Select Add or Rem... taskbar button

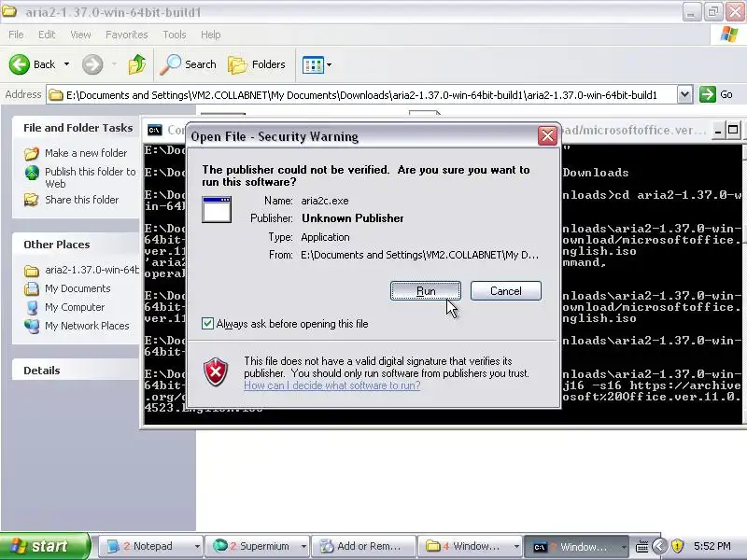point(364,546)
